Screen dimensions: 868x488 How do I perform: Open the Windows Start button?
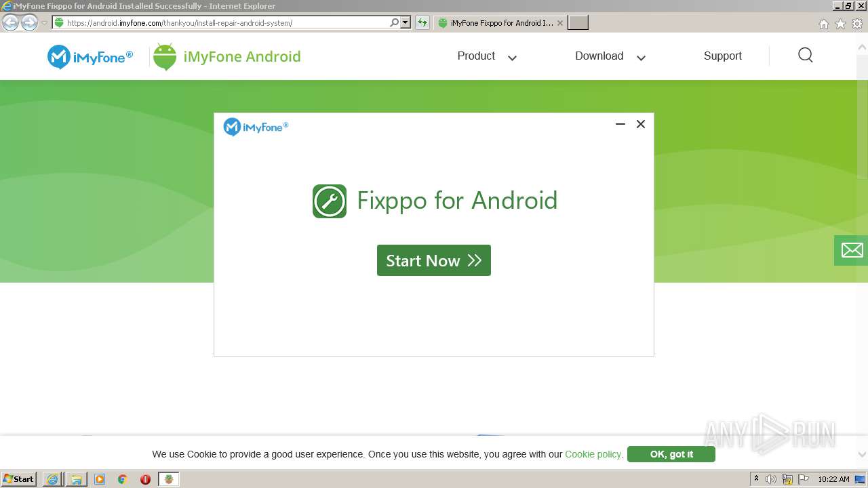[x=18, y=479]
